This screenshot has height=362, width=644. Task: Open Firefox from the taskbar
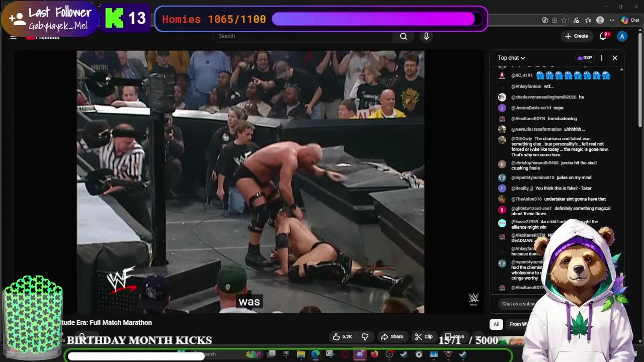(374, 354)
